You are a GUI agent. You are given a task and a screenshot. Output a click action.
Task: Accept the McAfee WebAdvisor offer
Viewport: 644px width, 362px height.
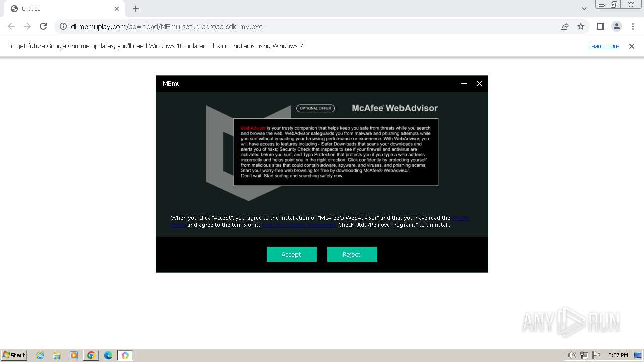(x=291, y=254)
